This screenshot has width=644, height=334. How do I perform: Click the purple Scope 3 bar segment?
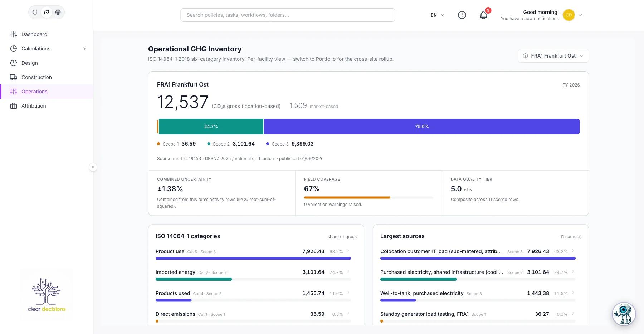tap(422, 127)
